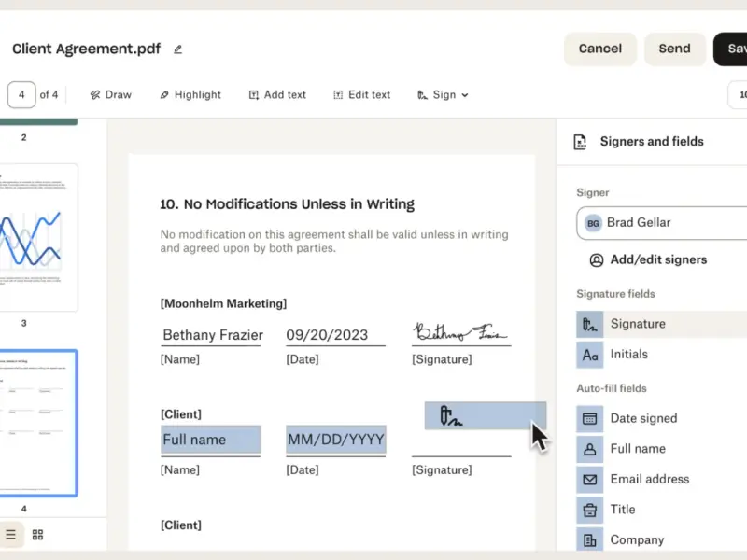Viewport: 747px width, 560px height.
Task: Click the Cancel button
Action: [600, 49]
